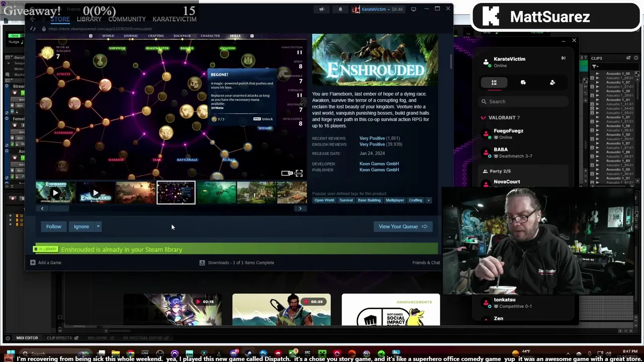Go to the STORE tab
644x362 pixels.
(60, 19)
